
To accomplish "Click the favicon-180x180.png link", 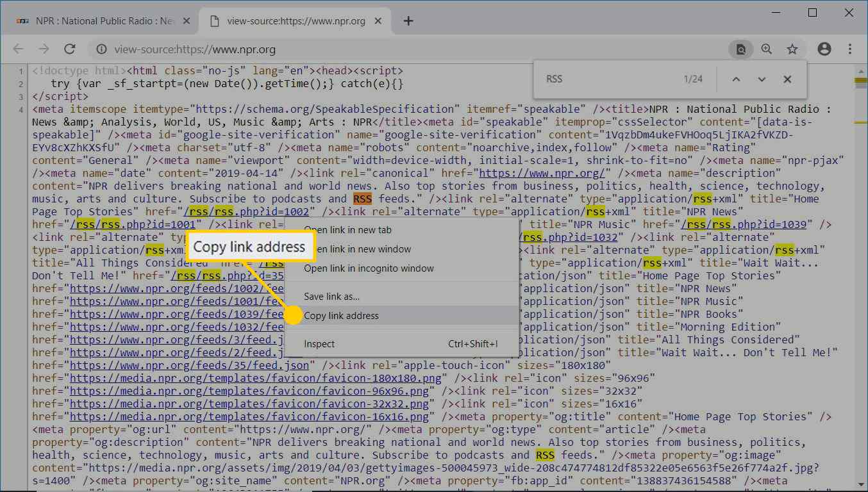I will (255, 378).
